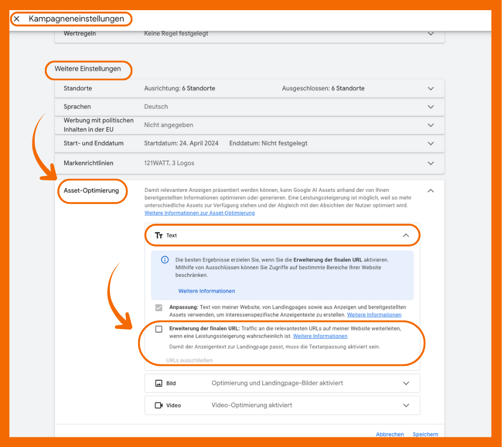Image resolution: width=504 pixels, height=447 pixels.
Task: Expand the Markenrichtlinien row
Action: [x=431, y=163]
